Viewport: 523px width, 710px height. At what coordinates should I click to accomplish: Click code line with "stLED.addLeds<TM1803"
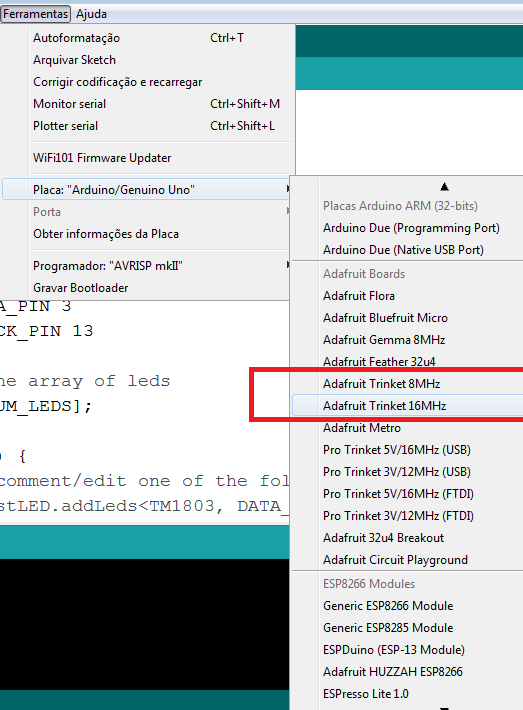[144, 506]
